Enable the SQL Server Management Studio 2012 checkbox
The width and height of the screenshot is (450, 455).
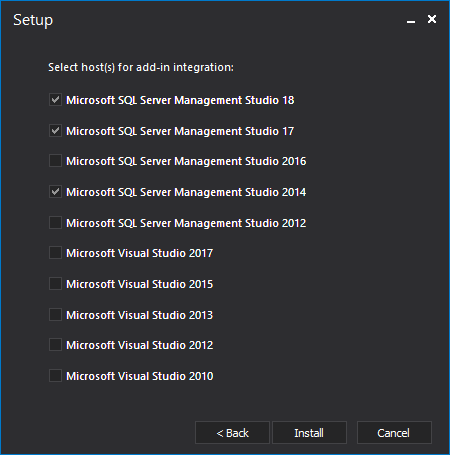pyautogui.click(x=55, y=223)
